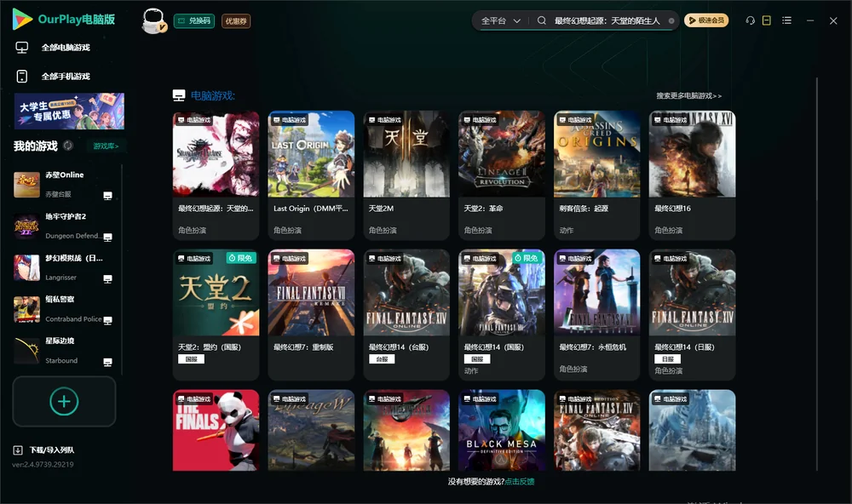
Task: Open the Lineage W game card
Action: (311, 430)
